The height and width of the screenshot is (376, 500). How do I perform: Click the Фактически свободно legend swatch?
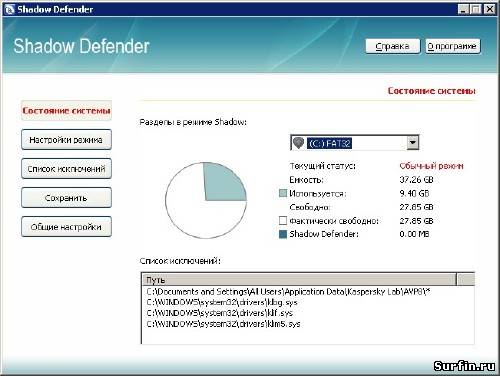[x=283, y=221]
